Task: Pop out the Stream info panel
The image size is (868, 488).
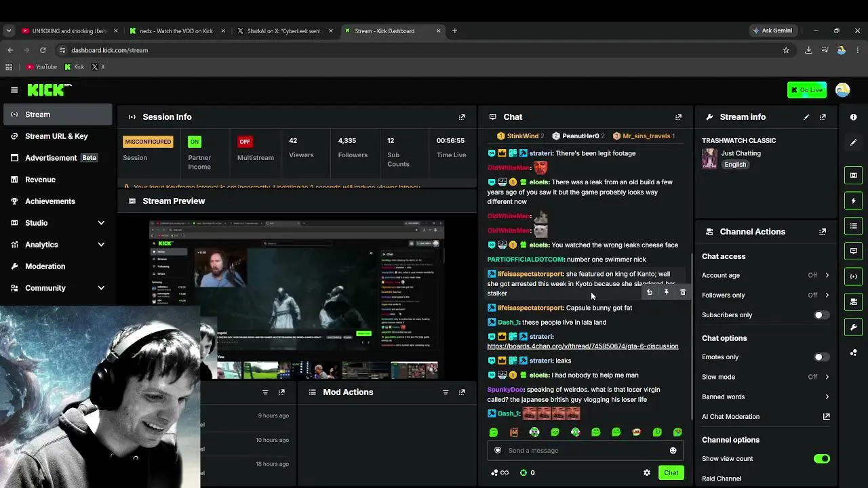Action: [x=823, y=117]
